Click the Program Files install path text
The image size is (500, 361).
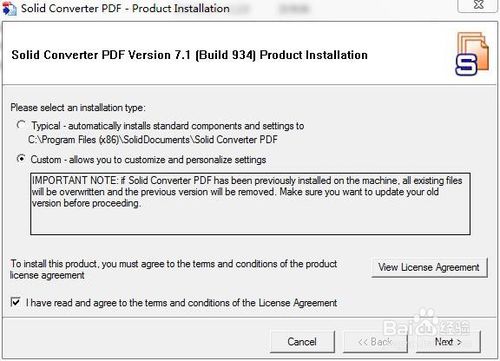(153, 139)
